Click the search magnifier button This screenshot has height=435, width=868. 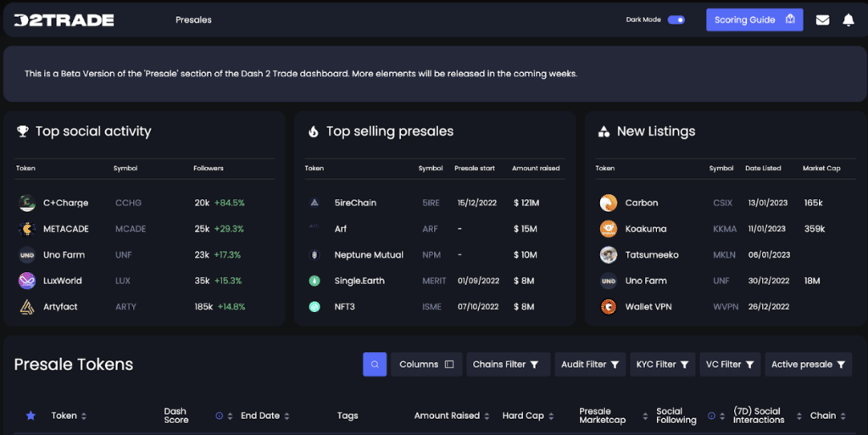375,364
